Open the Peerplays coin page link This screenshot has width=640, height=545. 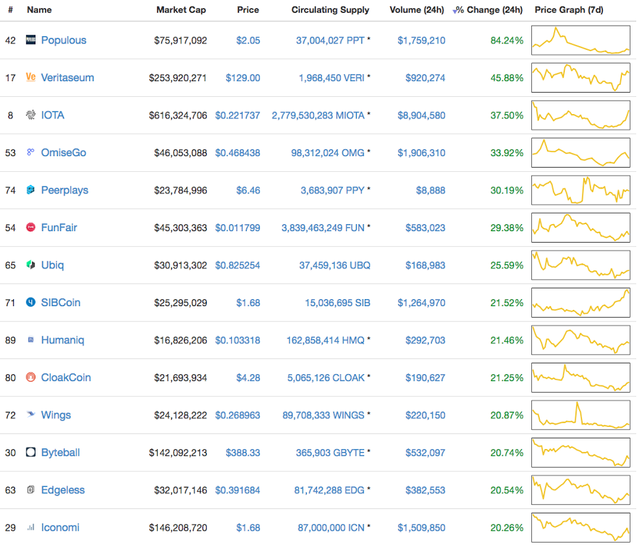(64, 190)
